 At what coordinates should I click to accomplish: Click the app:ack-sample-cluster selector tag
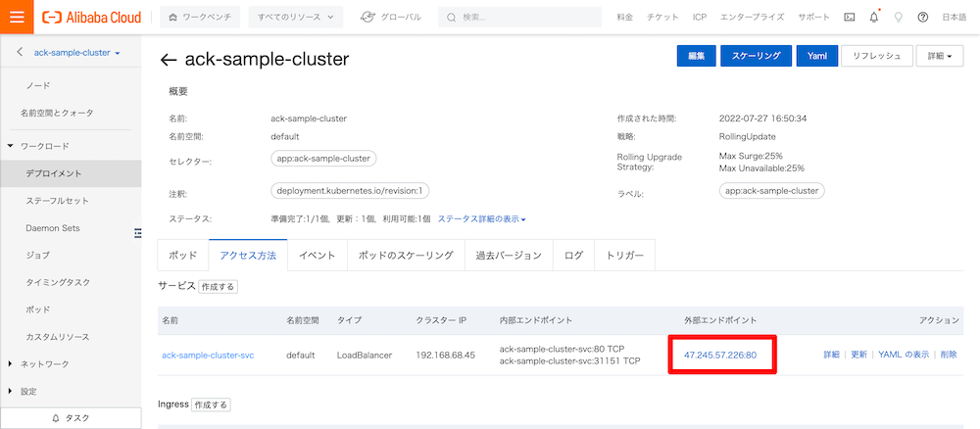pyautogui.click(x=323, y=158)
